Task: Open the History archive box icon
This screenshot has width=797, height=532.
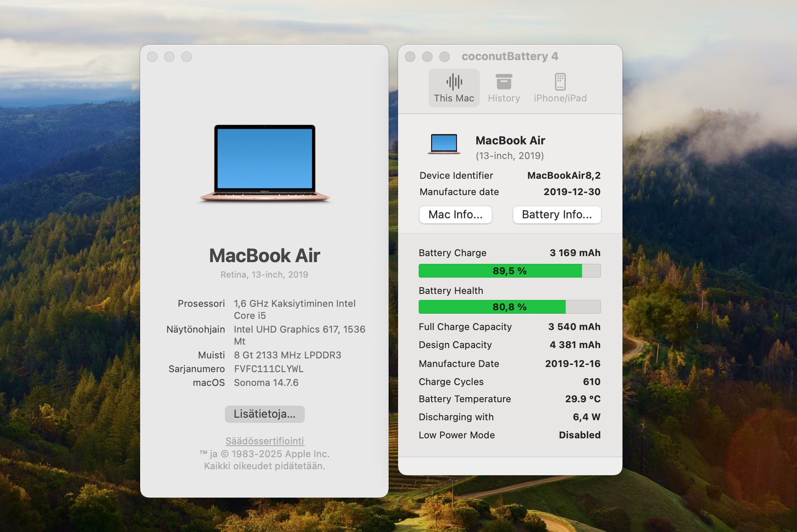Action: (504, 81)
